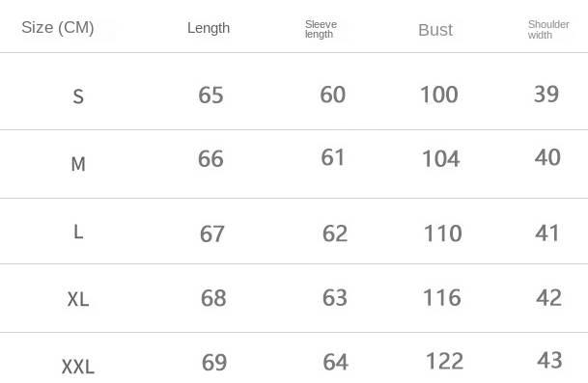
Task: Select shoulder width 43 in XXL row
Action: [x=549, y=360]
